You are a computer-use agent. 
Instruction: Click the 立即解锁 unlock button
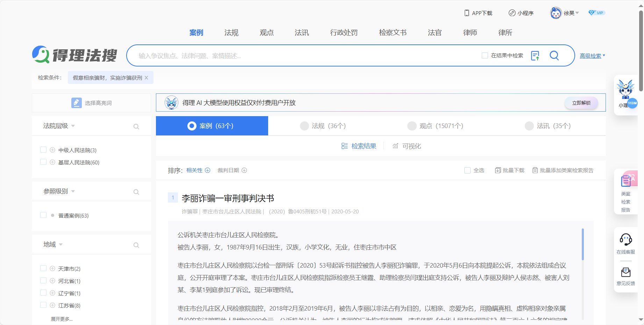(x=581, y=103)
